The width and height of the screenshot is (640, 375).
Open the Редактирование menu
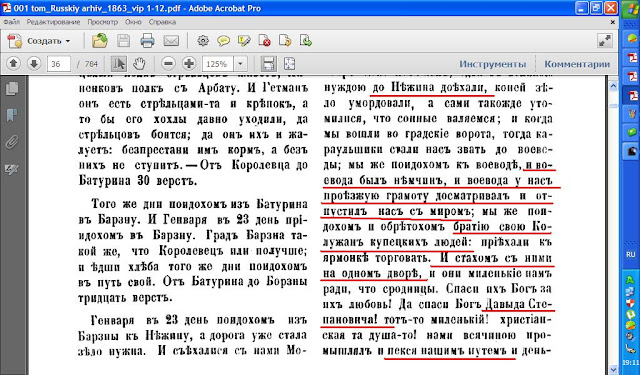53,22
